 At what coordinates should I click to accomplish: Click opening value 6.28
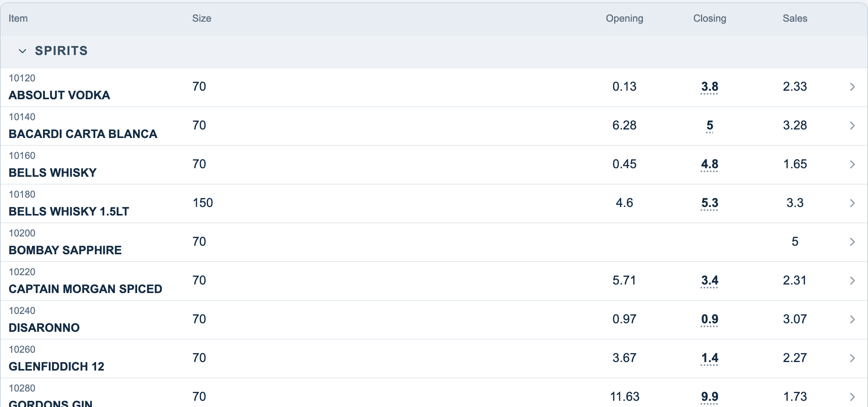click(624, 125)
